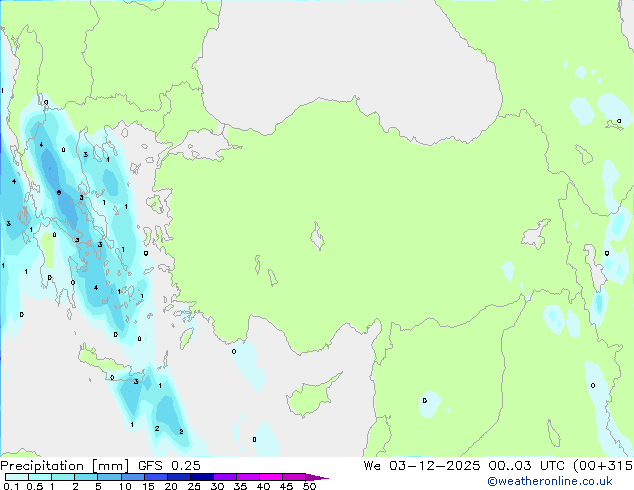Image resolution: width=634 pixels, height=490 pixels.
Task: Click the "We 03-12-2025" date text
Action: [x=422, y=466]
